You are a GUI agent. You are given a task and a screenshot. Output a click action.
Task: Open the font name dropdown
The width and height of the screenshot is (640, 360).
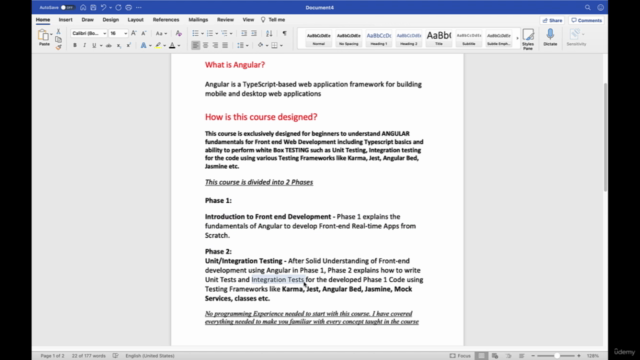104,33
